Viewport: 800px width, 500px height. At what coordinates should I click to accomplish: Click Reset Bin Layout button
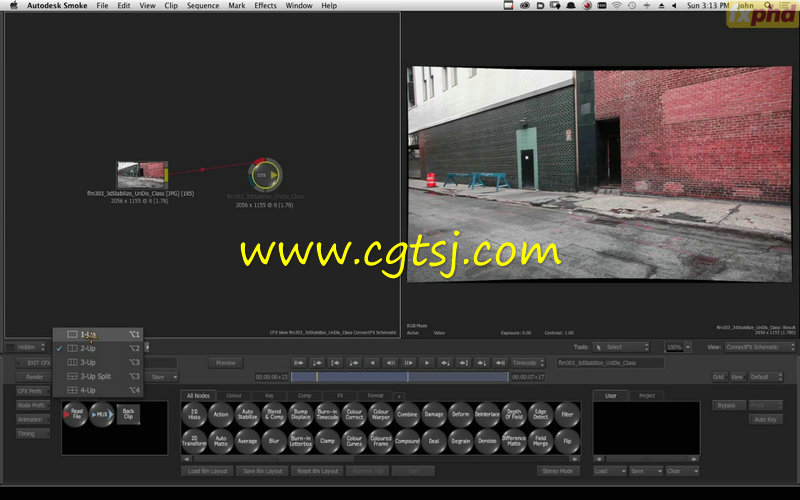[x=317, y=471]
